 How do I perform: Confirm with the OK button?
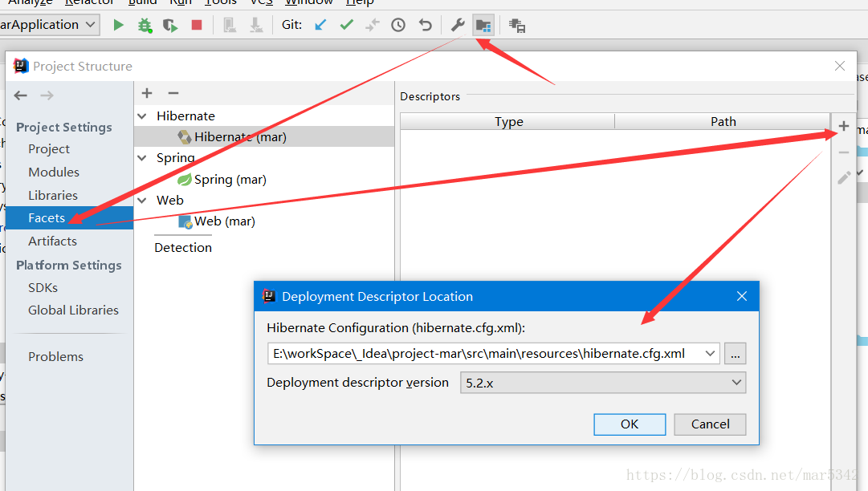click(x=630, y=424)
